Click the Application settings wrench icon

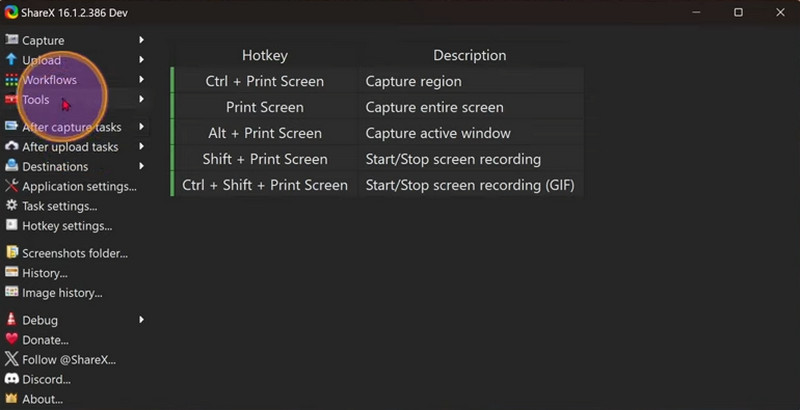12,186
